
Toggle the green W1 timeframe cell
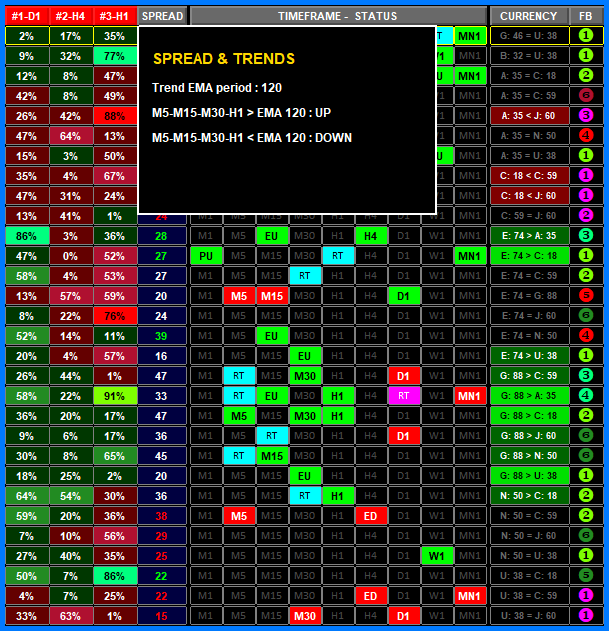[435, 555]
